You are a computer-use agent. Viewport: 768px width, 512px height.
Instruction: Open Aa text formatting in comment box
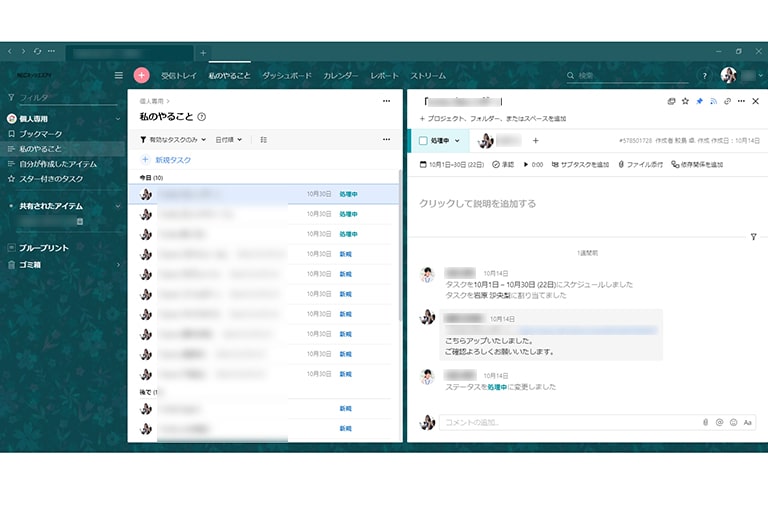747,422
